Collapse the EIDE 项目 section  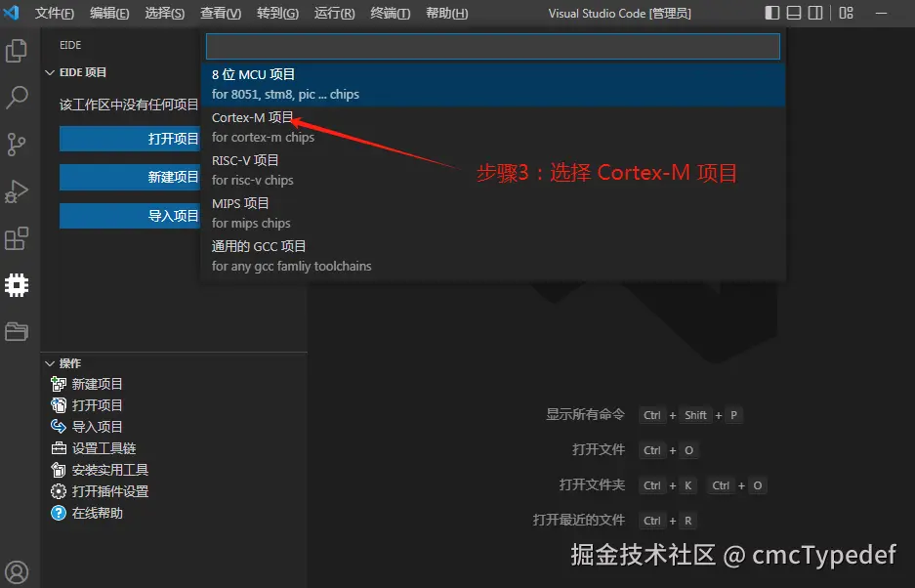(x=50, y=72)
